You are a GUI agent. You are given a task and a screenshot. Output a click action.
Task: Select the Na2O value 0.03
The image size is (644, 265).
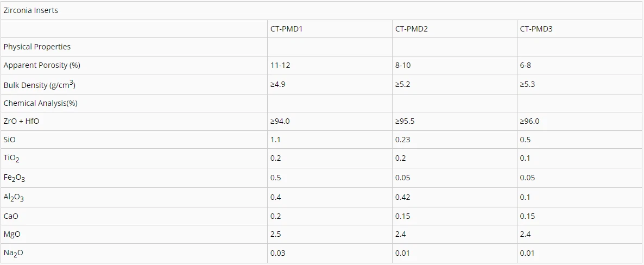(x=277, y=253)
